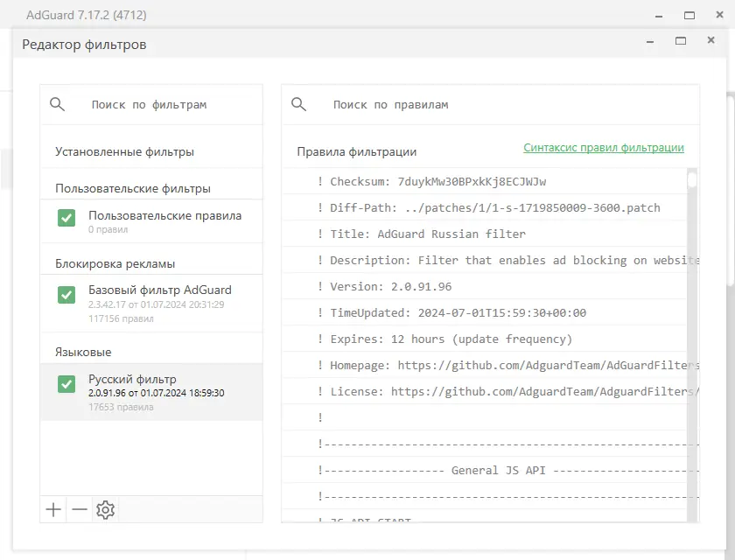
Task: Focus the filter search input field
Action: point(166,105)
